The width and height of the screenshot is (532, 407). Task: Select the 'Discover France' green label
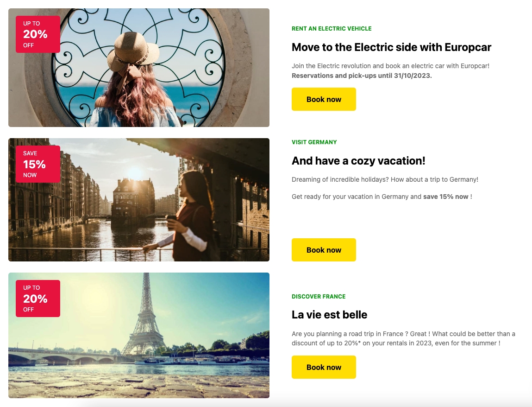coord(319,296)
